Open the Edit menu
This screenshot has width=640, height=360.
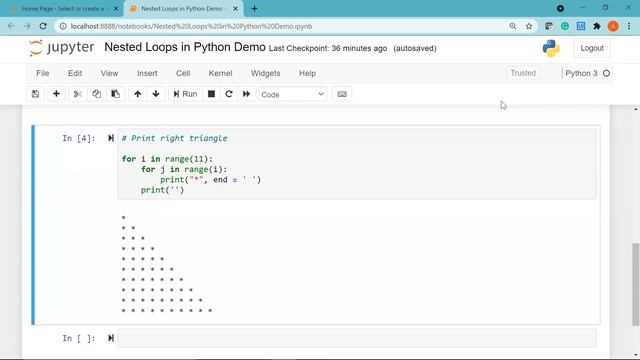pos(75,73)
